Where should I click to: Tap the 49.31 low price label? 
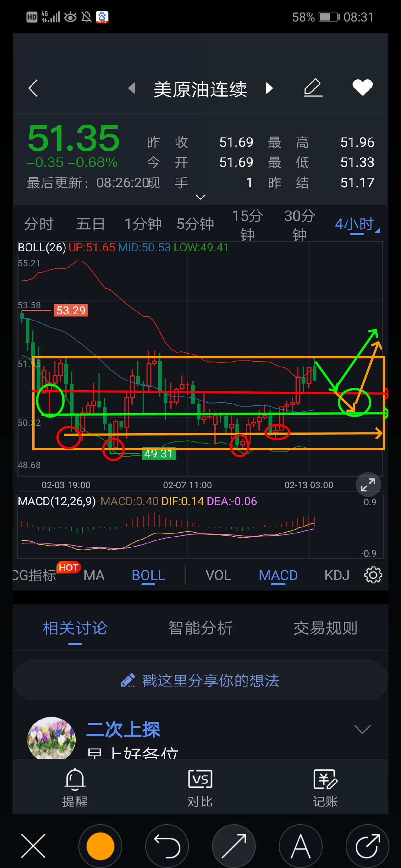(159, 453)
